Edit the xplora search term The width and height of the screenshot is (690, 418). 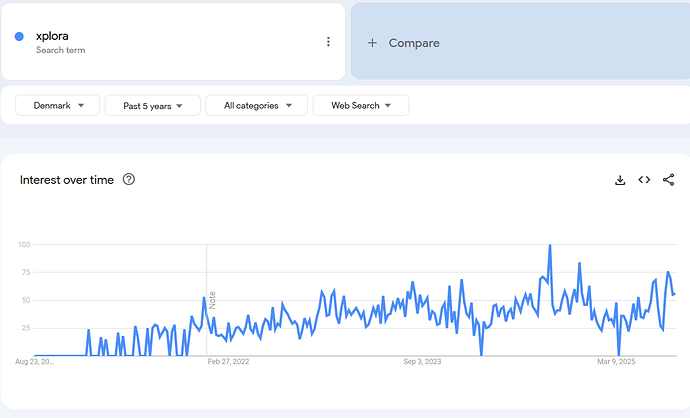[x=52, y=36]
